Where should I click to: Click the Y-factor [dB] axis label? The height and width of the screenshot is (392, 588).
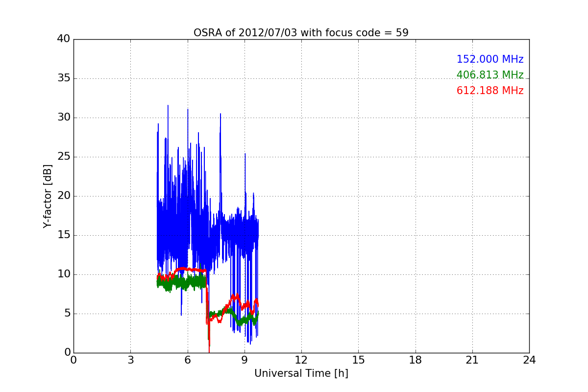coord(48,196)
